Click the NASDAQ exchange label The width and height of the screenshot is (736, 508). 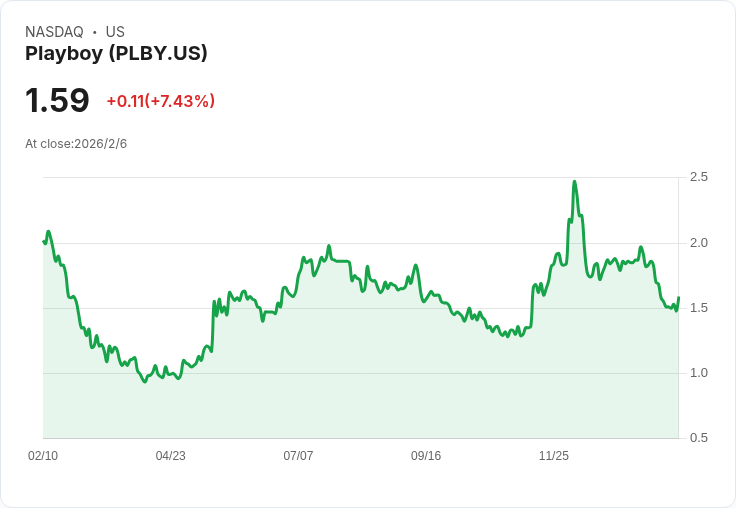[x=54, y=32]
